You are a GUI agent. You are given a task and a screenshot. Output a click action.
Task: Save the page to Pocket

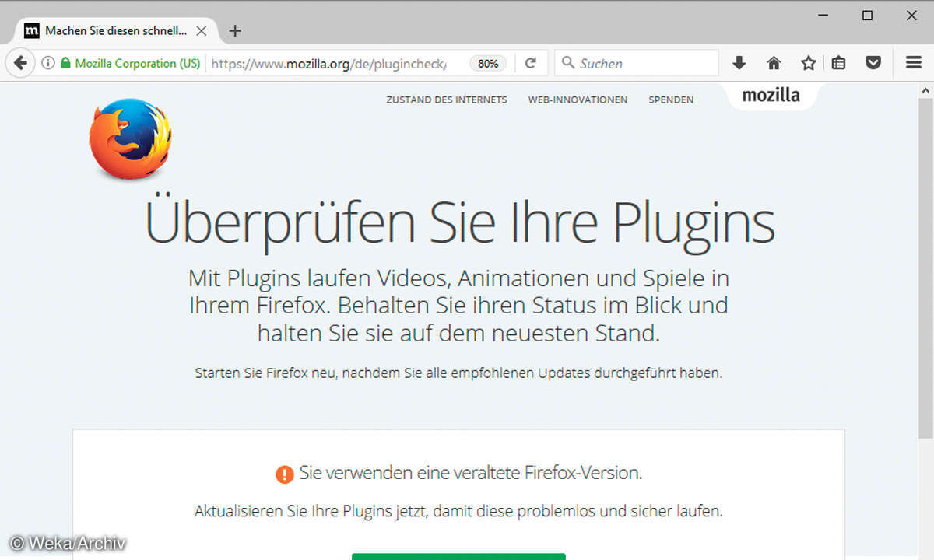point(873,63)
